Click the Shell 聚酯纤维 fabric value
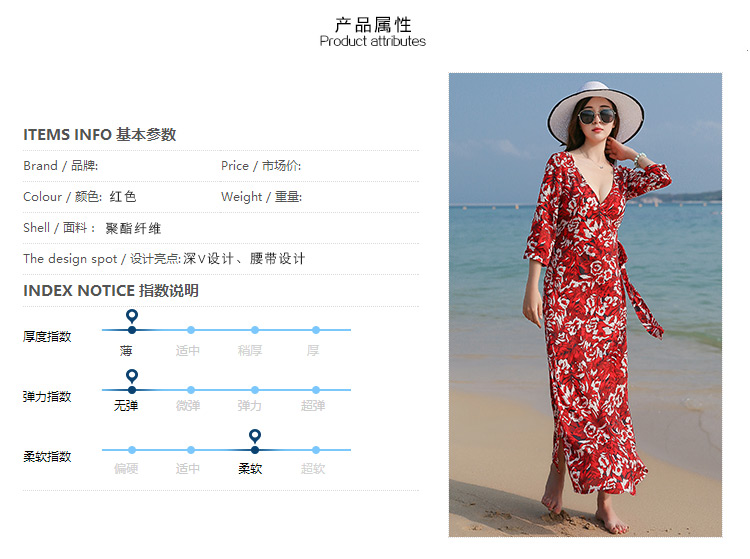750x559 pixels. [133, 229]
